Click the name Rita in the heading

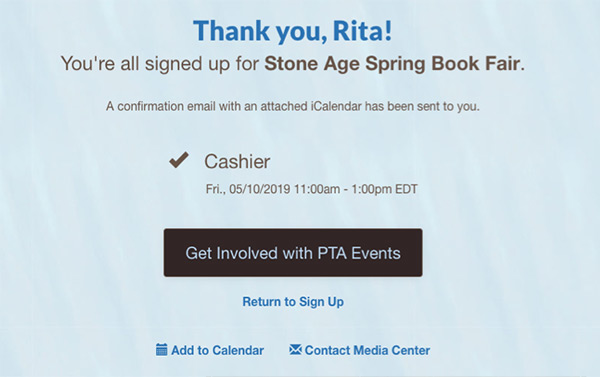coord(362,31)
